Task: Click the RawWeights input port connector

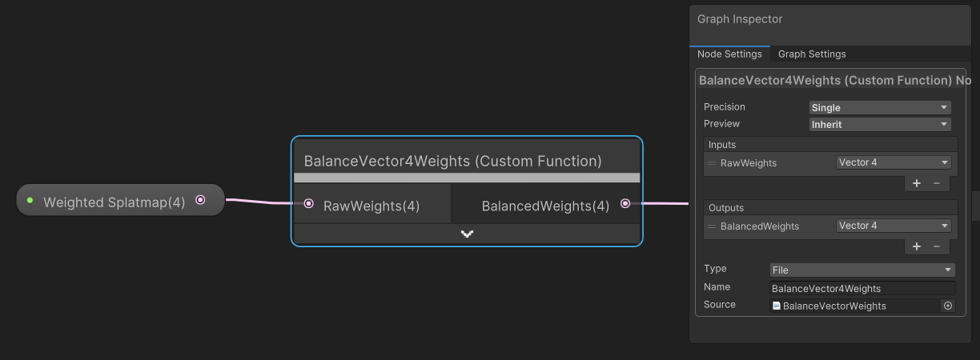Action: [309, 204]
